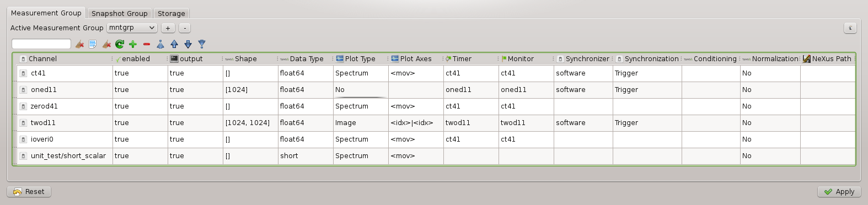Screen dimensions: 868x205
Task: Select 'software' synchronizer for ct41
Action: 583,73
